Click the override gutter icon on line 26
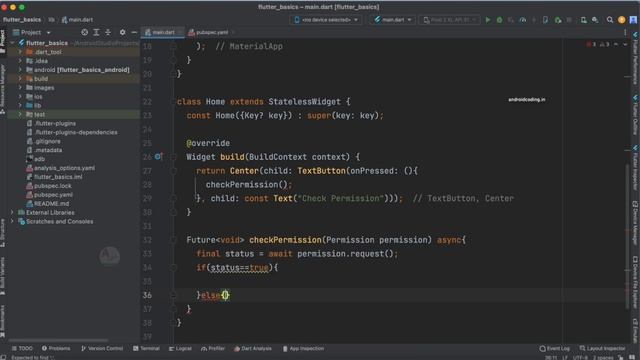 [158, 157]
